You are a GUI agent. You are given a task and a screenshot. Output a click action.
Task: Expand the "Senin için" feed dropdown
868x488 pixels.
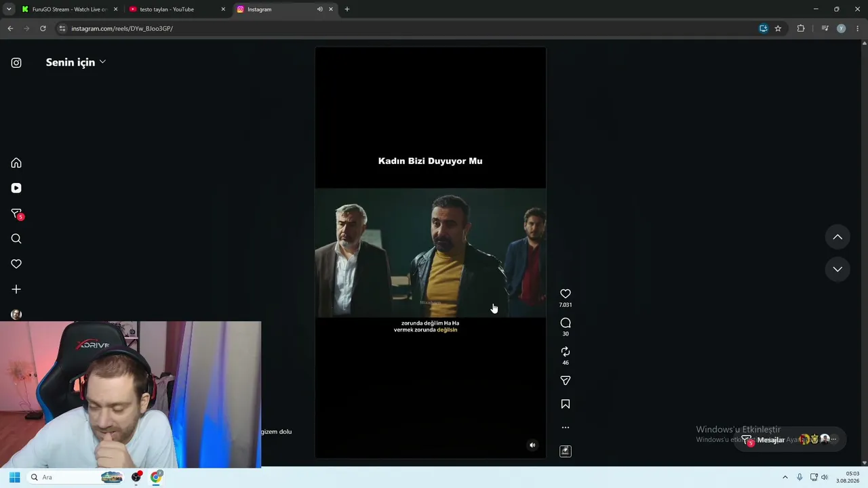tap(75, 62)
